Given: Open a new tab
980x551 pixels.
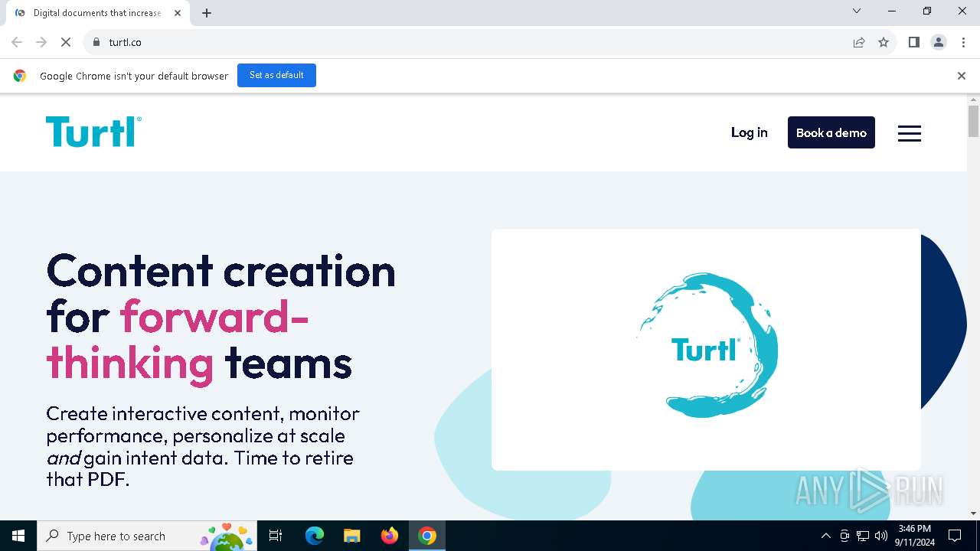Looking at the screenshot, I should point(207,13).
